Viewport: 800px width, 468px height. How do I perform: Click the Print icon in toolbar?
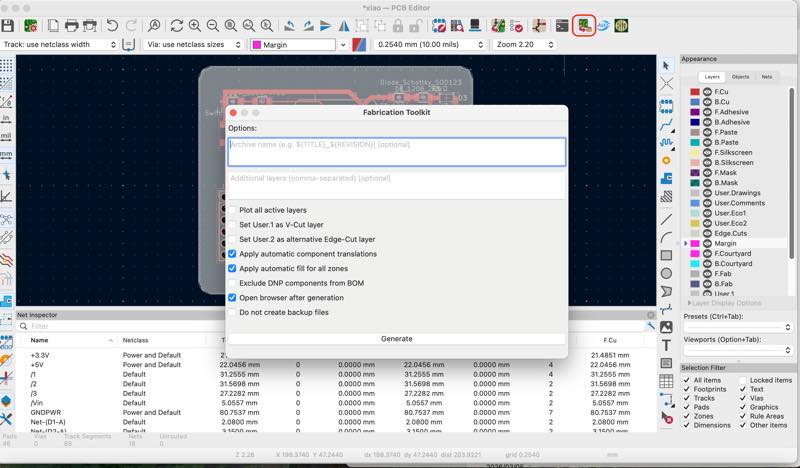coord(71,26)
